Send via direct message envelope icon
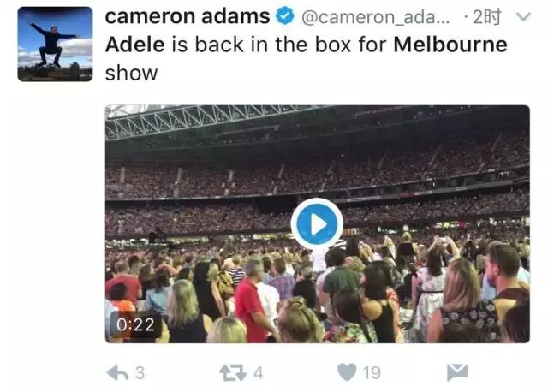 point(457,372)
